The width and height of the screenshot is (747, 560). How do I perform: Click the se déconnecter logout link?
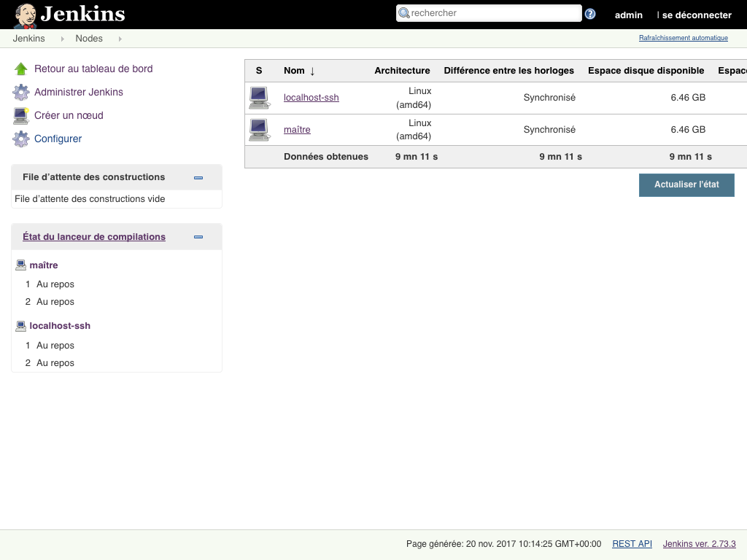tap(697, 15)
